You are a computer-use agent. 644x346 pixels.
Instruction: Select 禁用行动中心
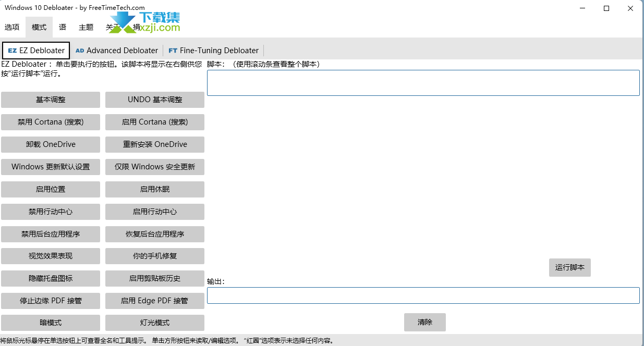tap(51, 212)
